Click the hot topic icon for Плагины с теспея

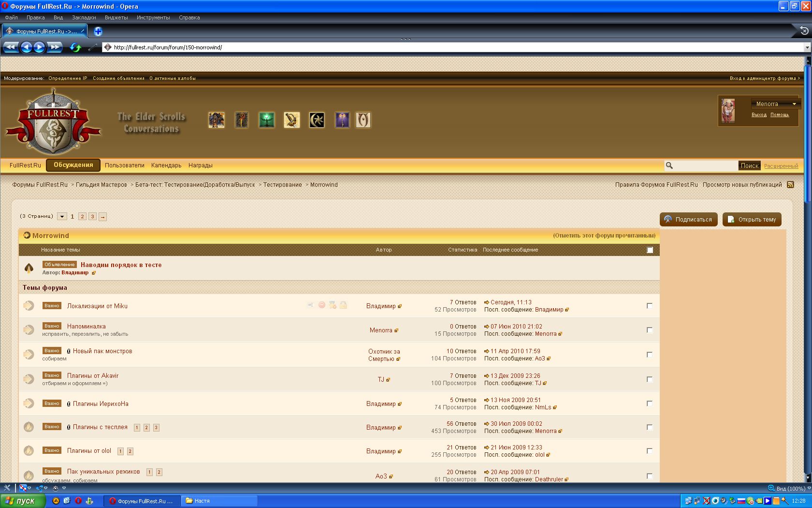[29, 427]
